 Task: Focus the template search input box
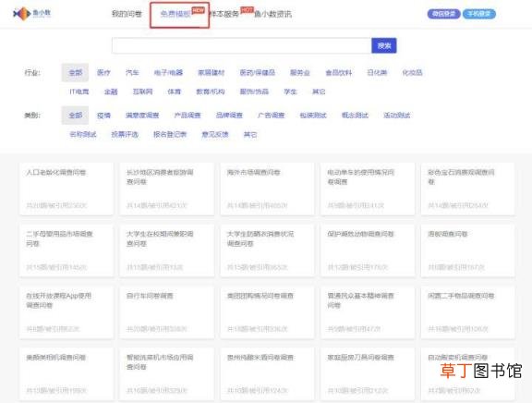click(242, 45)
